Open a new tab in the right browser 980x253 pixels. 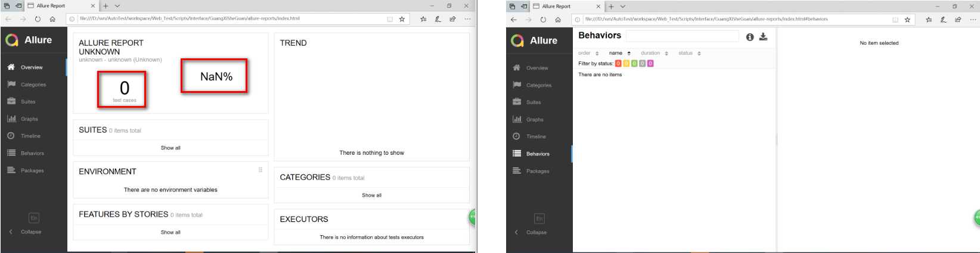click(611, 7)
